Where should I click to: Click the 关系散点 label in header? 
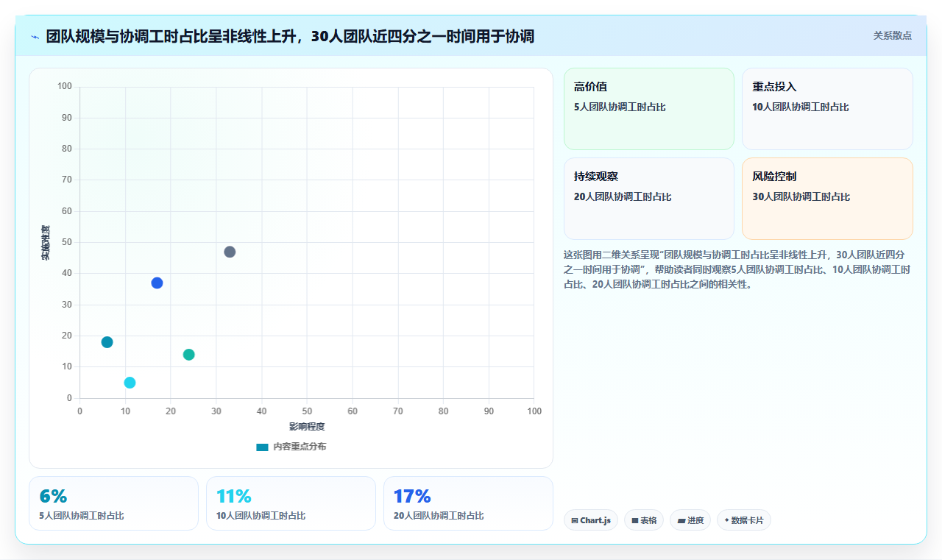point(892,35)
